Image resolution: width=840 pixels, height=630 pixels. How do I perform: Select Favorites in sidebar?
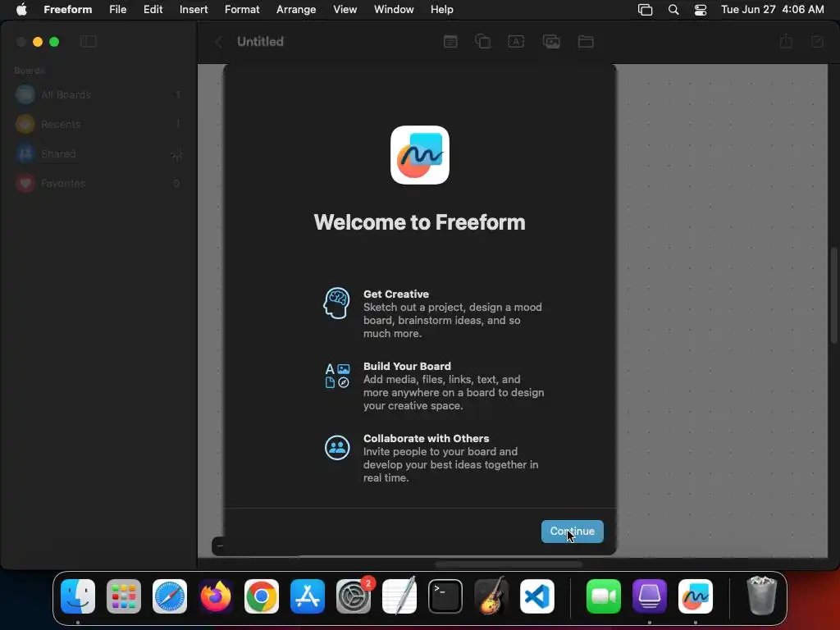pos(98,183)
